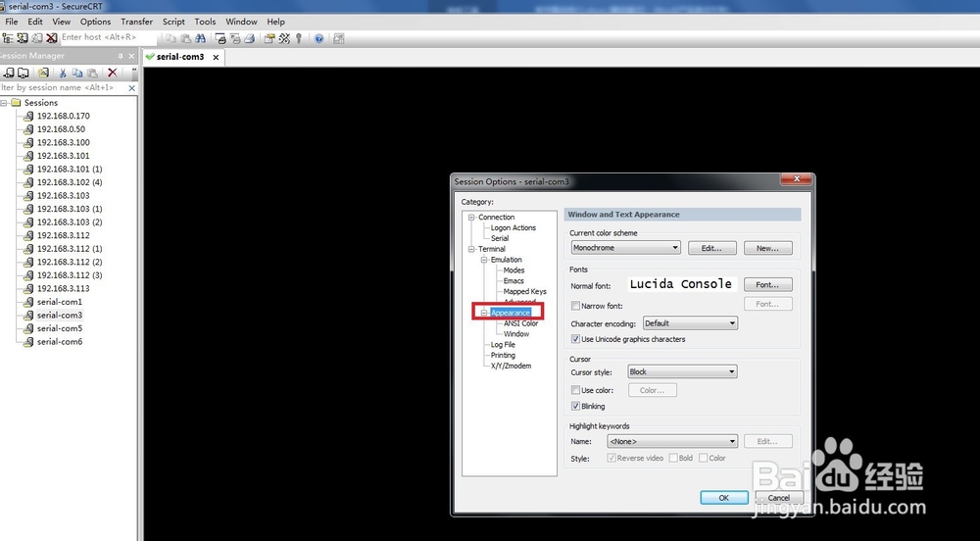Image resolution: width=980 pixels, height=541 pixels.
Task: Toggle the Narrow font checkbox
Action: [575, 306]
